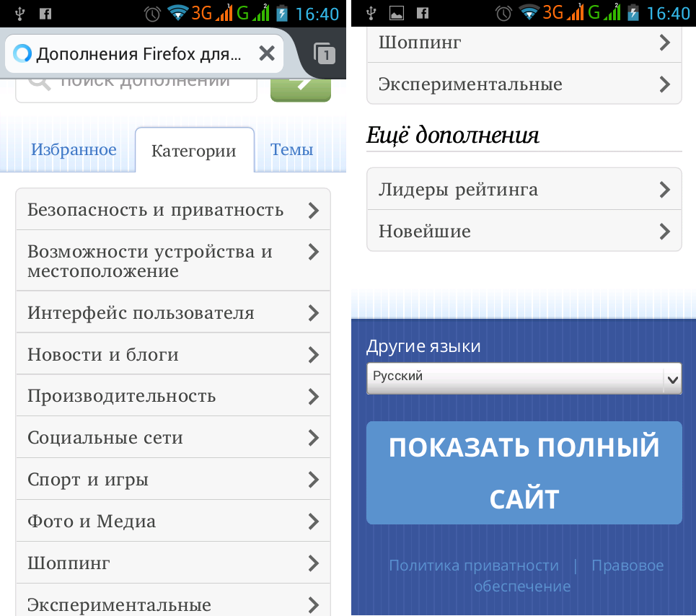Viewport: 696px width, 616px height.
Task: Tap USB icon in left status bar
Action: pyautogui.click(x=19, y=14)
